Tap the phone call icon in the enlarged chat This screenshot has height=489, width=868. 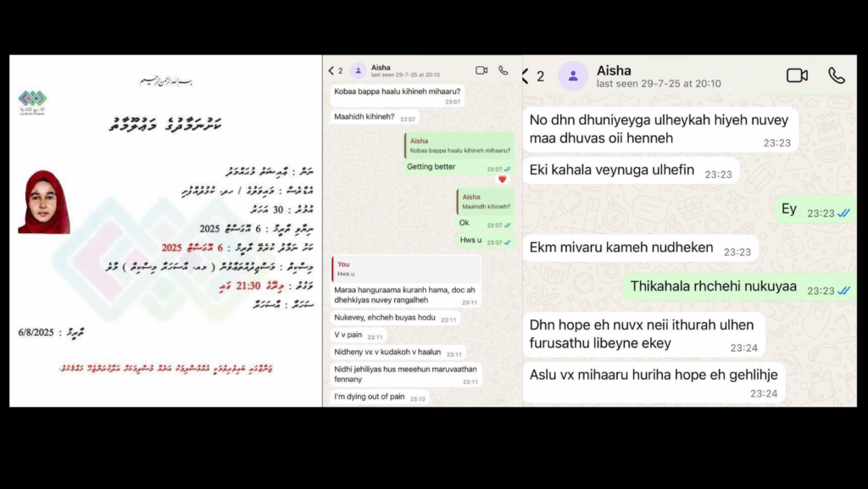pos(837,75)
